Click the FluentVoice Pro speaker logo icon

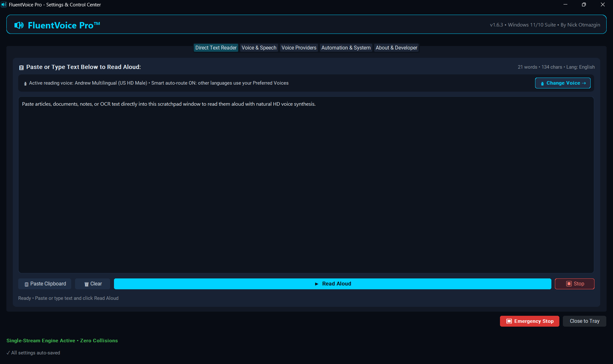pyautogui.click(x=19, y=25)
